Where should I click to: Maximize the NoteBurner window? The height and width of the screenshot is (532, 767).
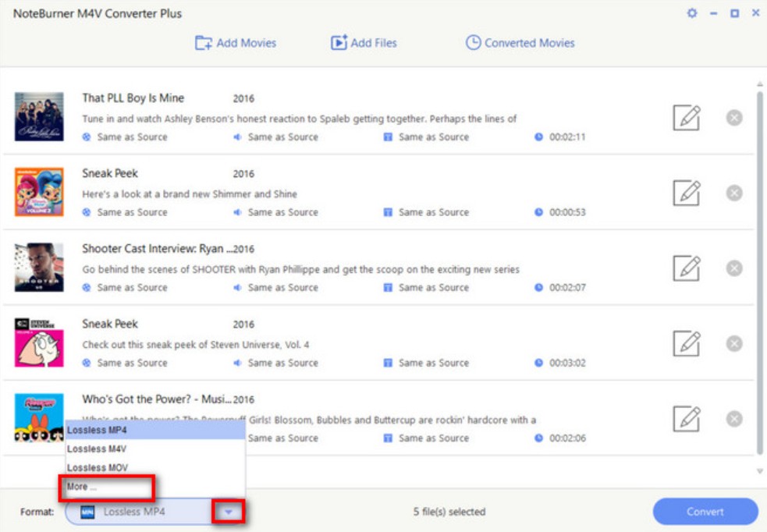pos(734,13)
